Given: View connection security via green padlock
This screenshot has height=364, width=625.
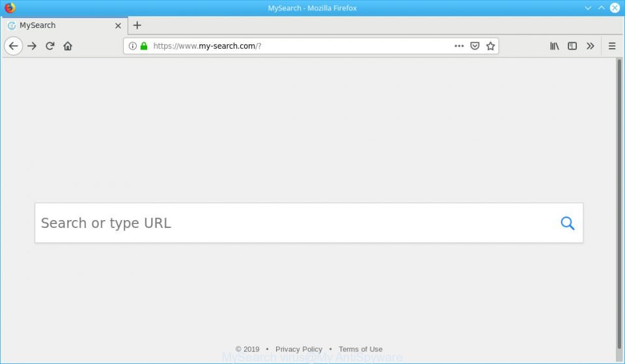Looking at the screenshot, I should point(144,46).
